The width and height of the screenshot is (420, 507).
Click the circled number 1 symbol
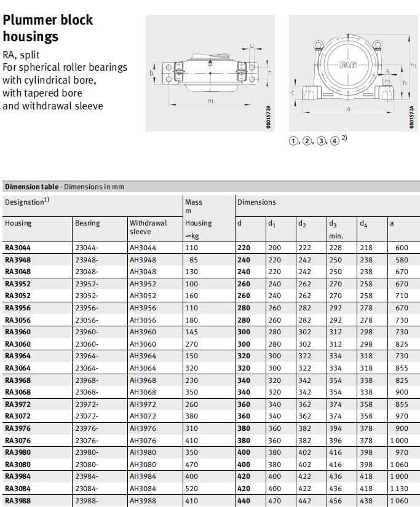click(293, 141)
